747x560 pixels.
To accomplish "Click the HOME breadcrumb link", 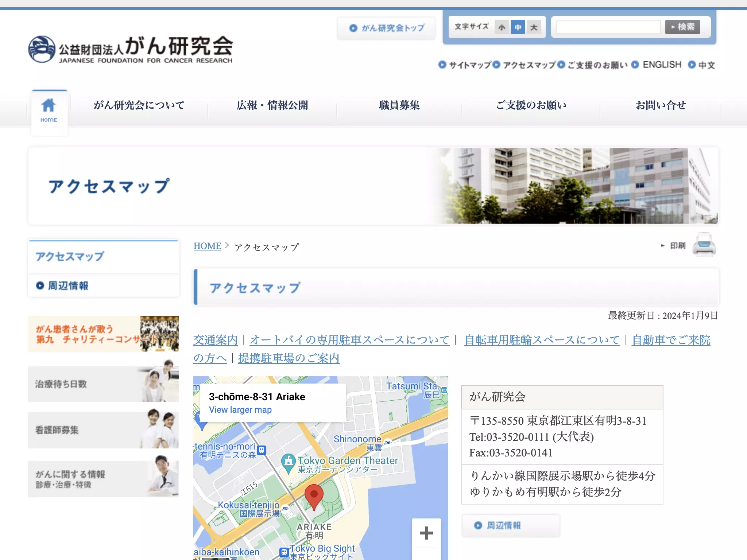I will point(207,246).
